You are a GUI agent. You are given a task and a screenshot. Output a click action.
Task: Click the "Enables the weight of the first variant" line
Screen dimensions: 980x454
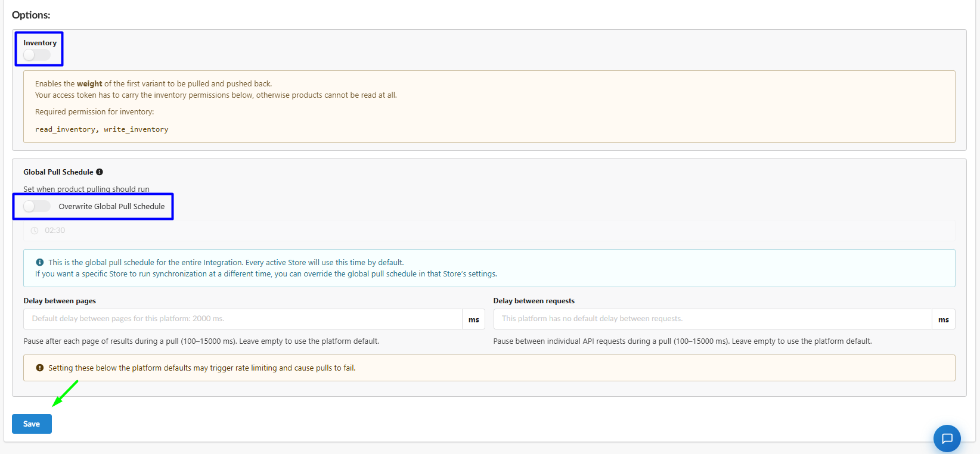tap(154, 84)
